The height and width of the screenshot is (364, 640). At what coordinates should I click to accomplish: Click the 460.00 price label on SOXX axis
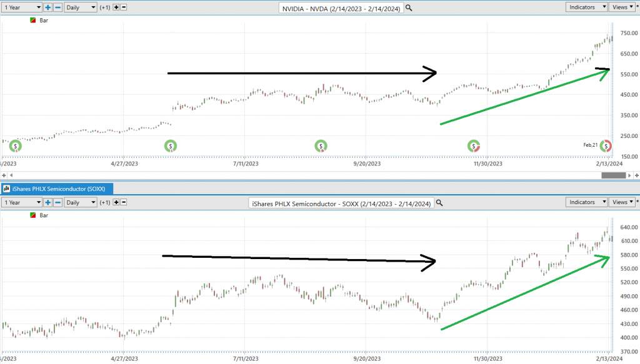point(629,310)
